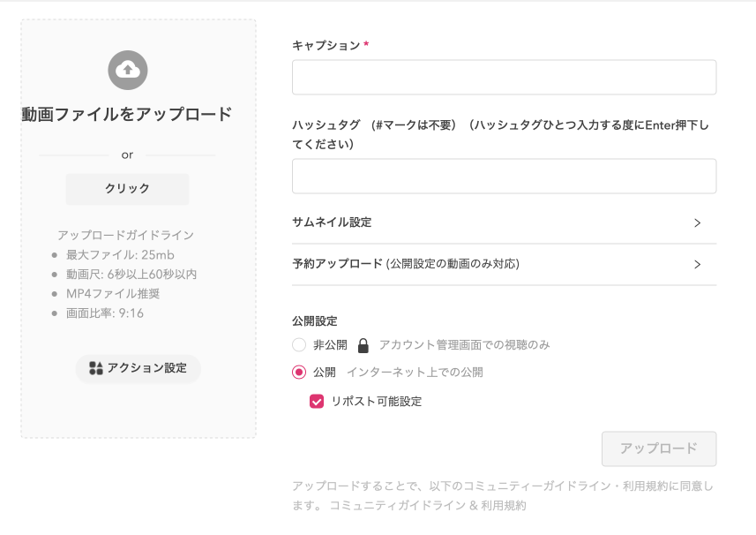
Task: Click the lock icon beside 非公開
Action: pos(363,345)
